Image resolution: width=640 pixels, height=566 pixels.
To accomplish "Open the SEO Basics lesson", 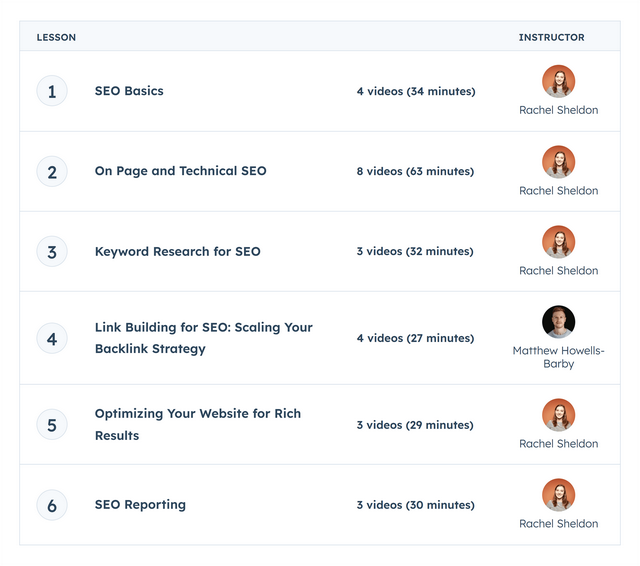I will coord(129,91).
